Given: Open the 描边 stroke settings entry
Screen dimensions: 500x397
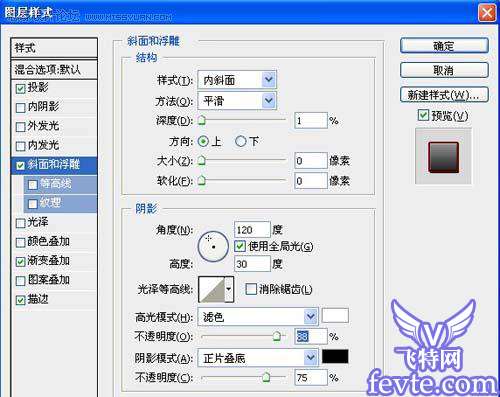Looking at the screenshot, I should (38, 299).
